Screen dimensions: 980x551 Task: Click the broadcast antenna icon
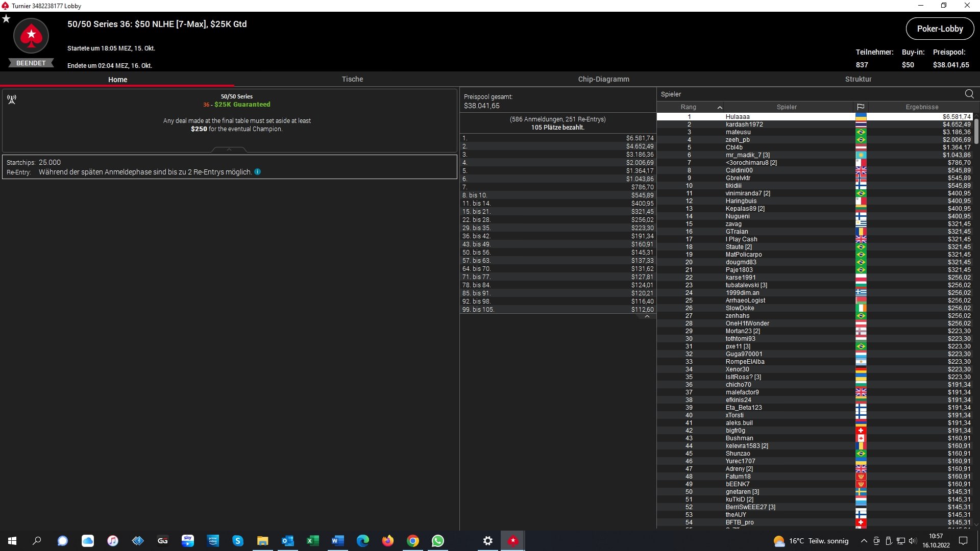point(12,99)
